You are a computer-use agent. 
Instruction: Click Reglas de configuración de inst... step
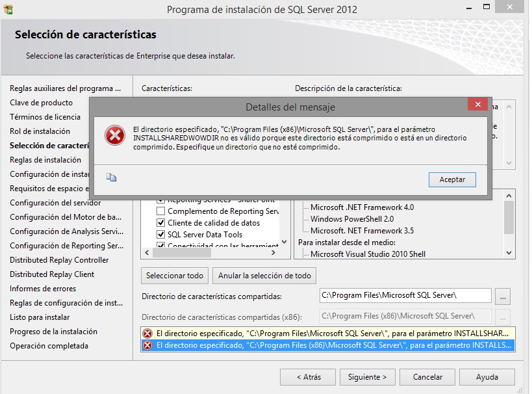(x=66, y=302)
